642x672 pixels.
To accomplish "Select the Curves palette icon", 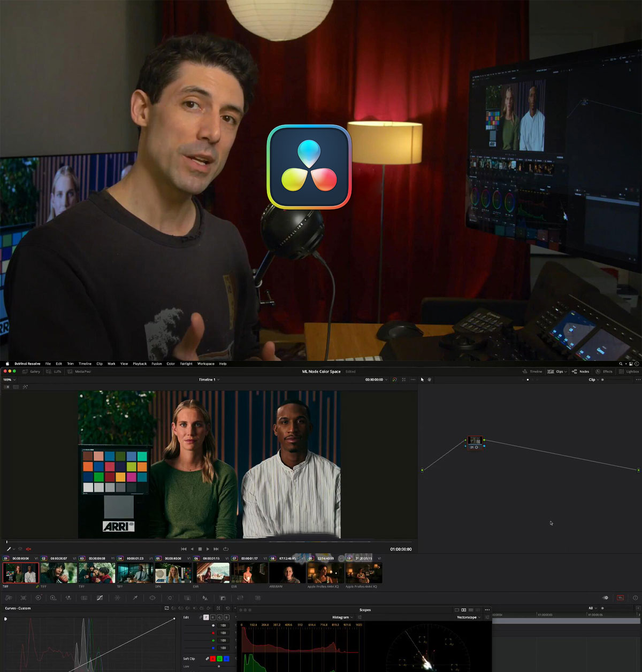I will (100, 598).
